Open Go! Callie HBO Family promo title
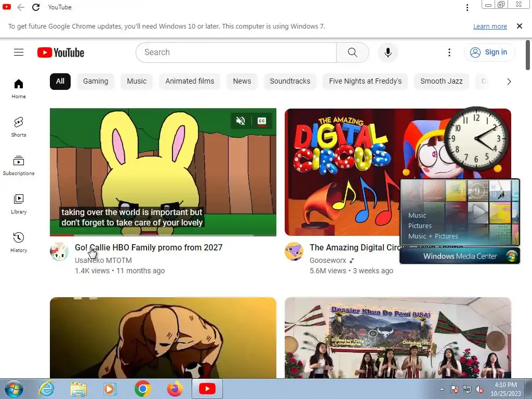The height and width of the screenshot is (399, 532). (149, 247)
